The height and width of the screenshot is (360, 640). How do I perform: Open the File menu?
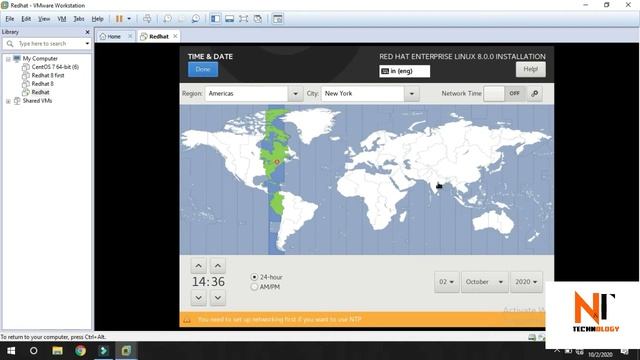(10, 19)
